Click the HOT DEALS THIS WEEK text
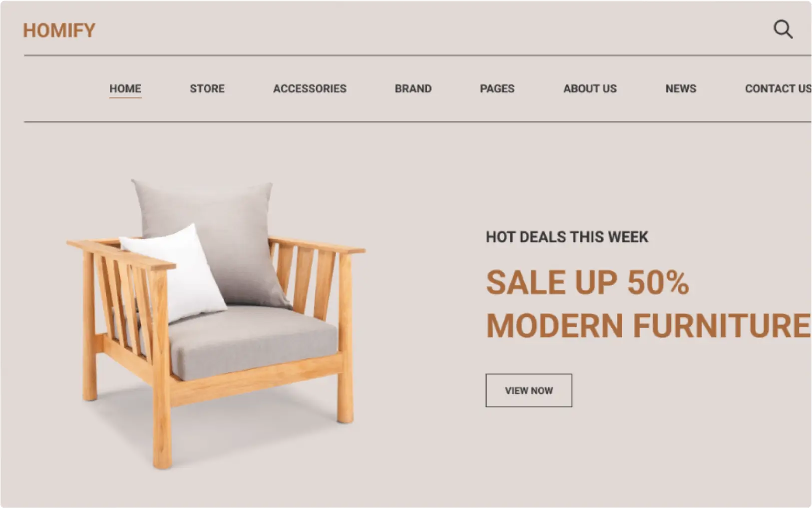 (567, 237)
